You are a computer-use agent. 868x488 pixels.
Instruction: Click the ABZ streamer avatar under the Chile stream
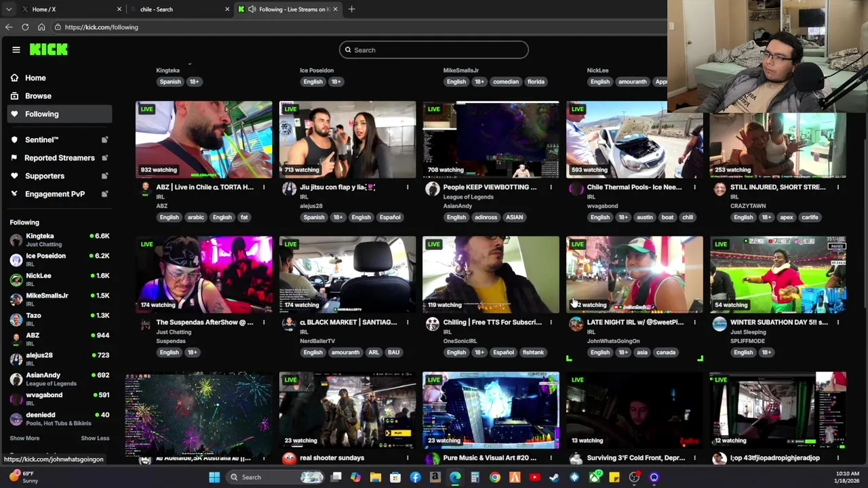(145, 188)
